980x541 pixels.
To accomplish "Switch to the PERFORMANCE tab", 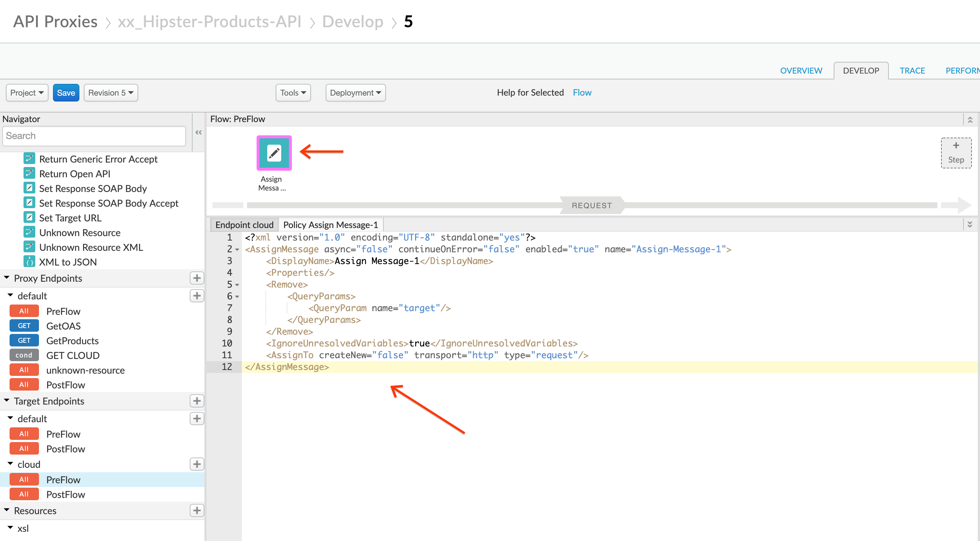I will tap(962, 71).
